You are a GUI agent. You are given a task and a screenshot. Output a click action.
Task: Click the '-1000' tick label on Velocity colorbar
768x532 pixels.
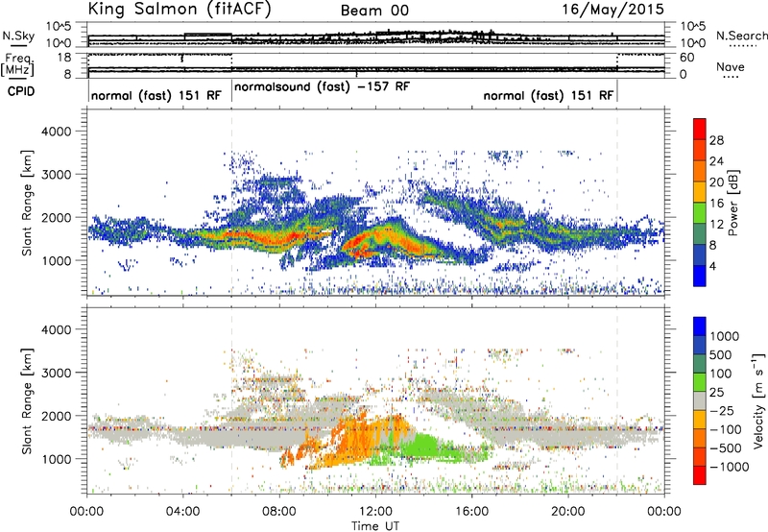730,467
